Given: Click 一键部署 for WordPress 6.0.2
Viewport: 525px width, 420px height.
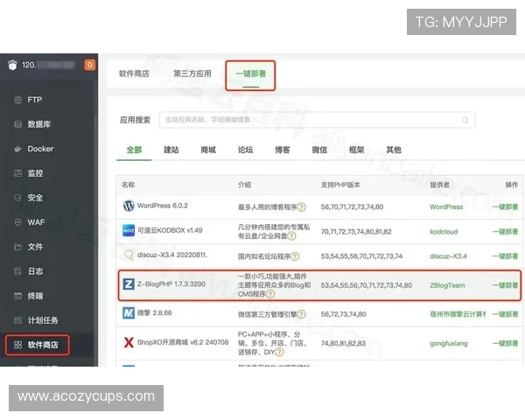Looking at the screenshot, I should pyautogui.click(x=505, y=207).
